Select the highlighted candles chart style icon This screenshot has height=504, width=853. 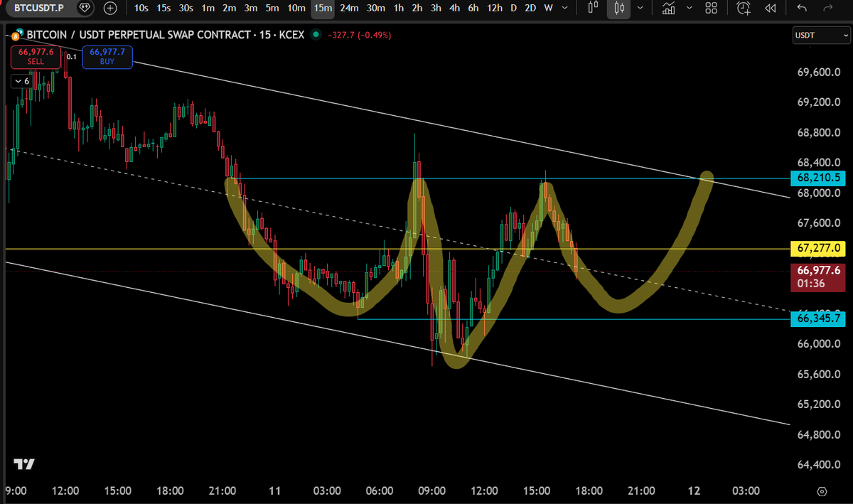(x=618, y=8)
